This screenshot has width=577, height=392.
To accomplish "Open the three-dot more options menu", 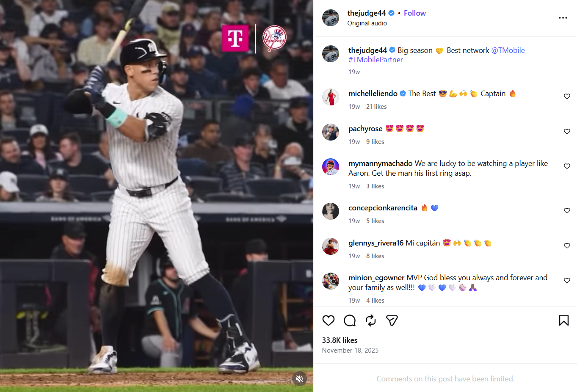I will [563, 18].
